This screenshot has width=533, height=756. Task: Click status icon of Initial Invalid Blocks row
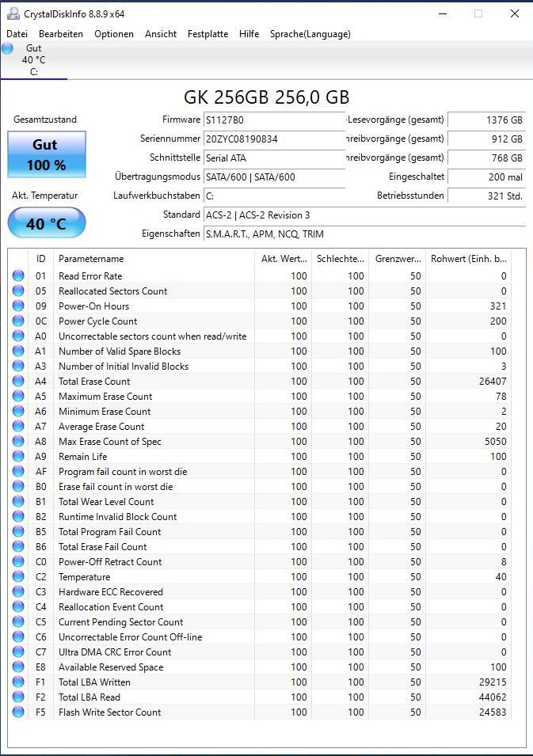click(18, 366)
